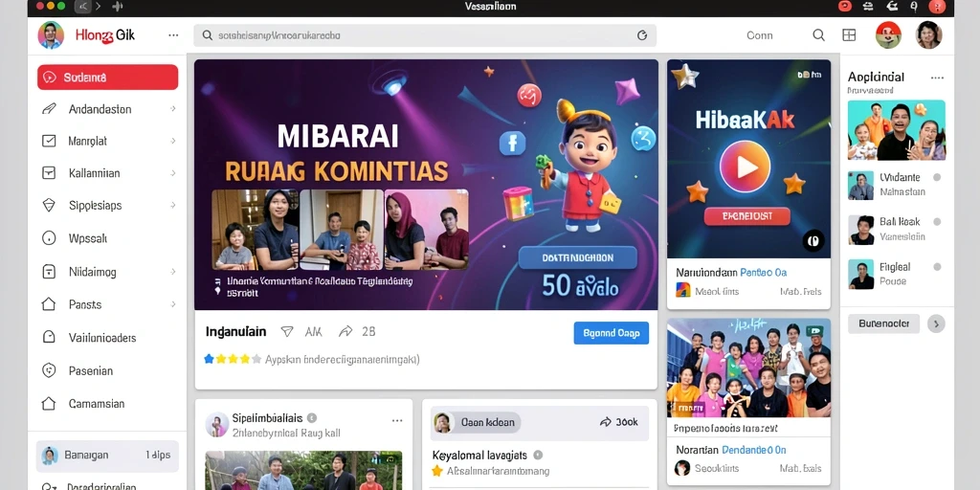The image size is (980, 490).
Task: Click the microphone icon in the menu bar
Action: pos(913,7)
